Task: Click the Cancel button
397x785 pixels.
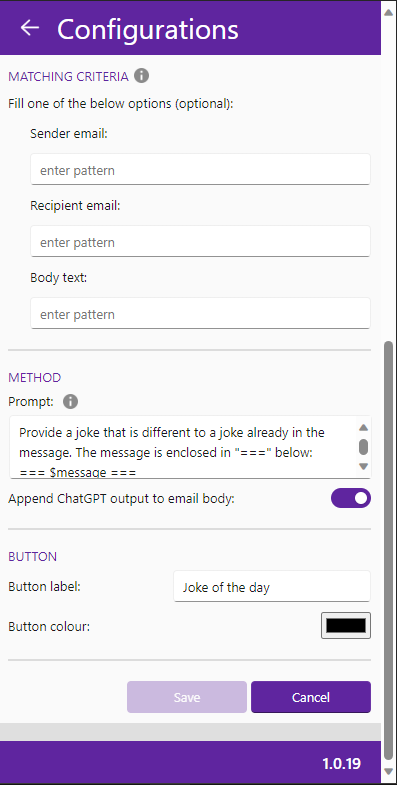Action: pos(311,697)
